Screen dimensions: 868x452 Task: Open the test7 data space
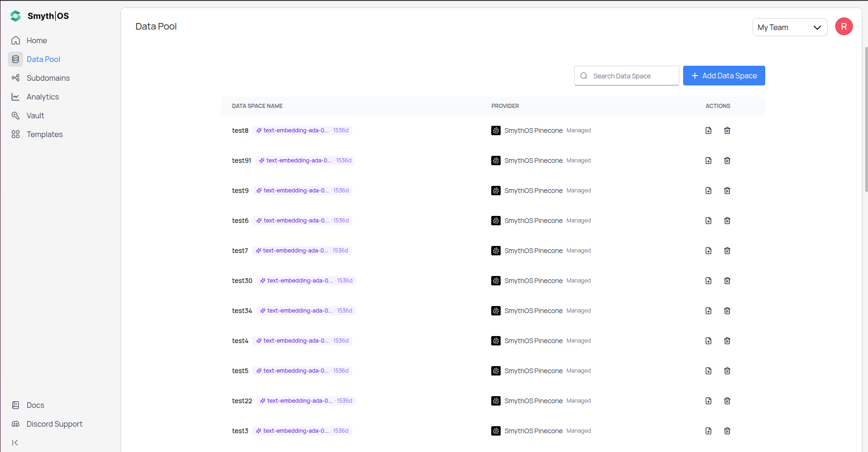point(240,251)
